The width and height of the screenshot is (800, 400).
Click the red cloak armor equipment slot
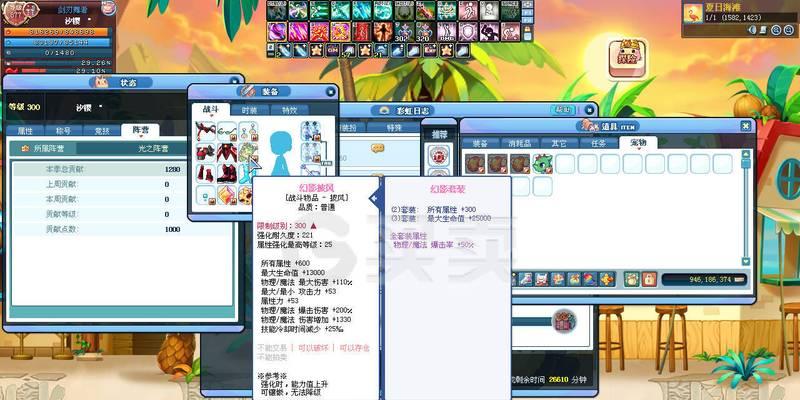227,153
